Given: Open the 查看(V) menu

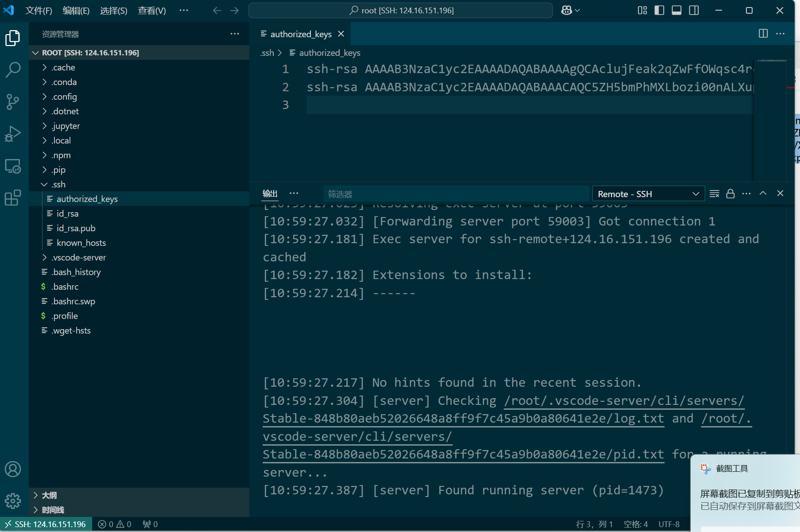Looking at the screenshot, I should (152, 10).
